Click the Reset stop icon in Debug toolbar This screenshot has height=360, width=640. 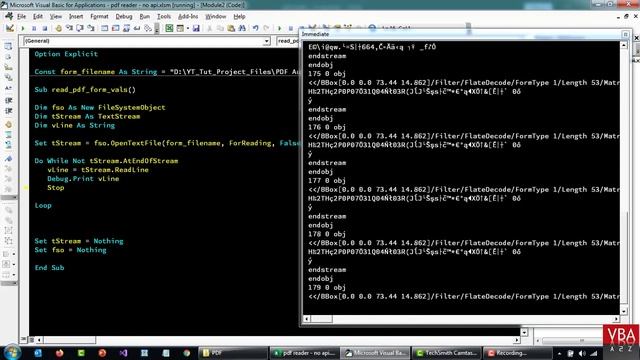pyautogui.click(x=45, y=28)
